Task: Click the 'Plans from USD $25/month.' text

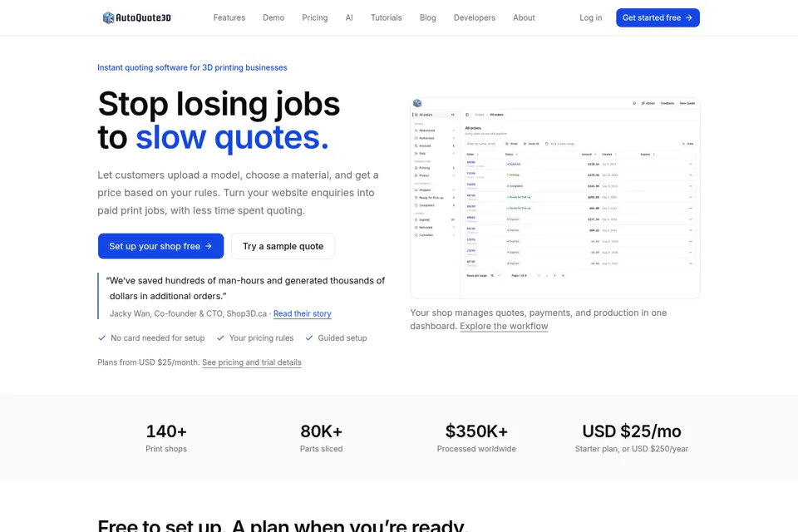Action: click(x=148, y=362)
